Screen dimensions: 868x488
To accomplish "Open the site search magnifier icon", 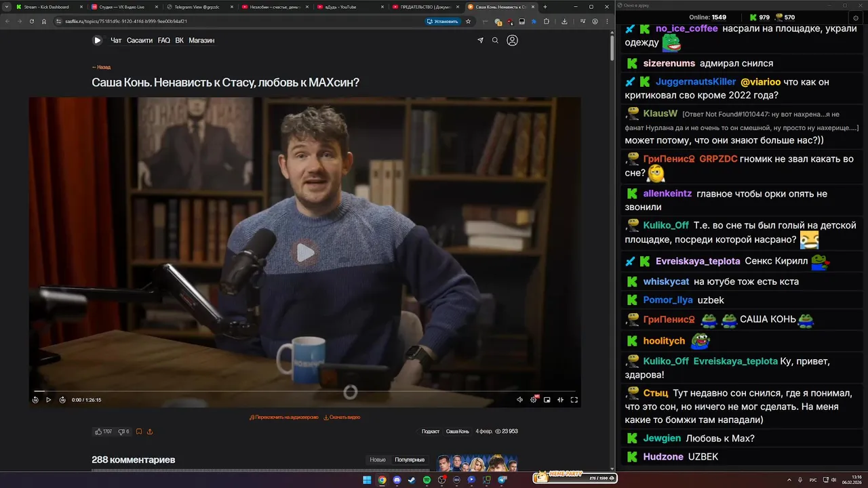I will (x=495, y=41).
